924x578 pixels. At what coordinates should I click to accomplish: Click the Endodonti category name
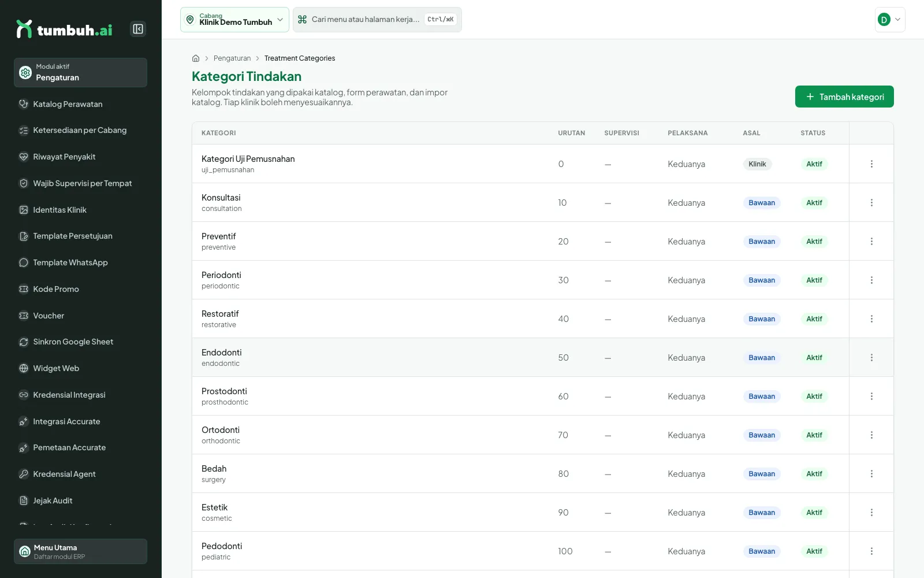[x=222, y=353]
